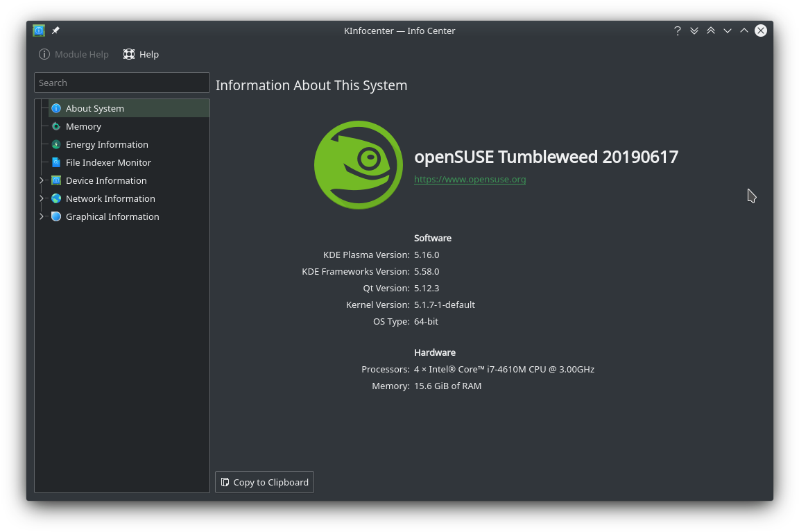Expand the Graphical Information tree node

click(x=42, y=216)
